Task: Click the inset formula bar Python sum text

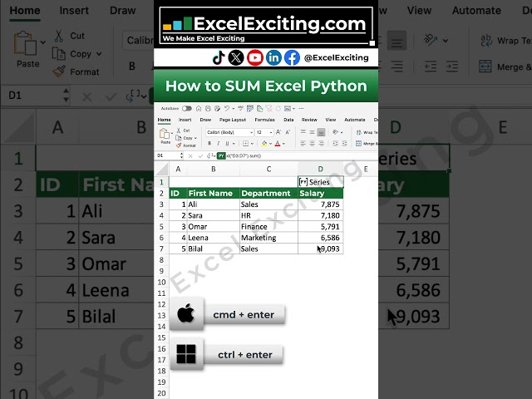Action: pyautogui.click(x=244, y=155)
